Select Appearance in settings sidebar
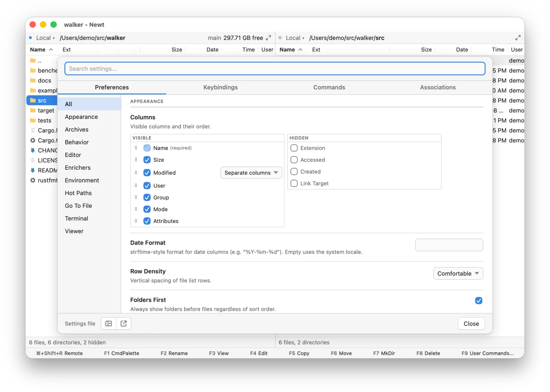Image resolution: width=550 pixels, height=392 pixels. pos(89,117)
